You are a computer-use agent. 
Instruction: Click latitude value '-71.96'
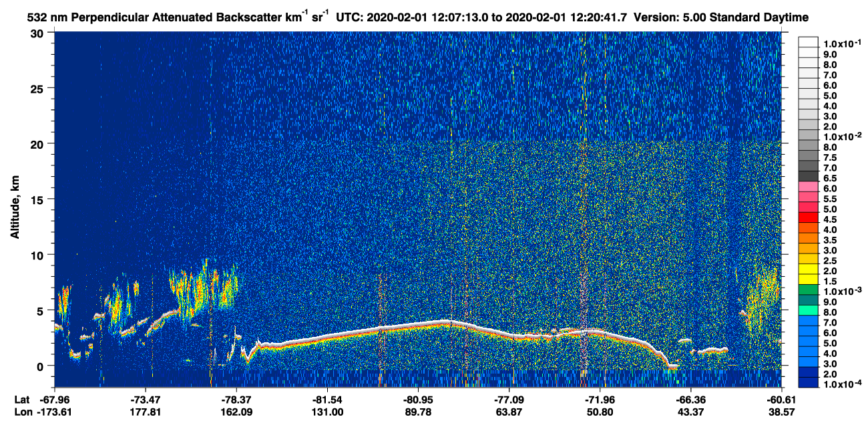(600, 400)
